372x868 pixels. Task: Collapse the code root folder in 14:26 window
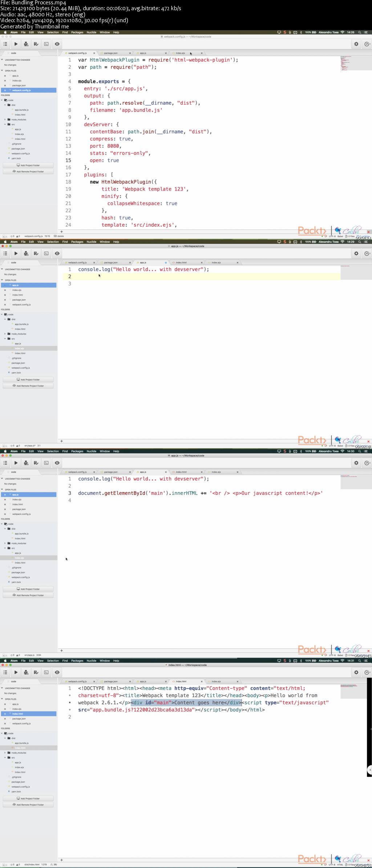point(2,100)
